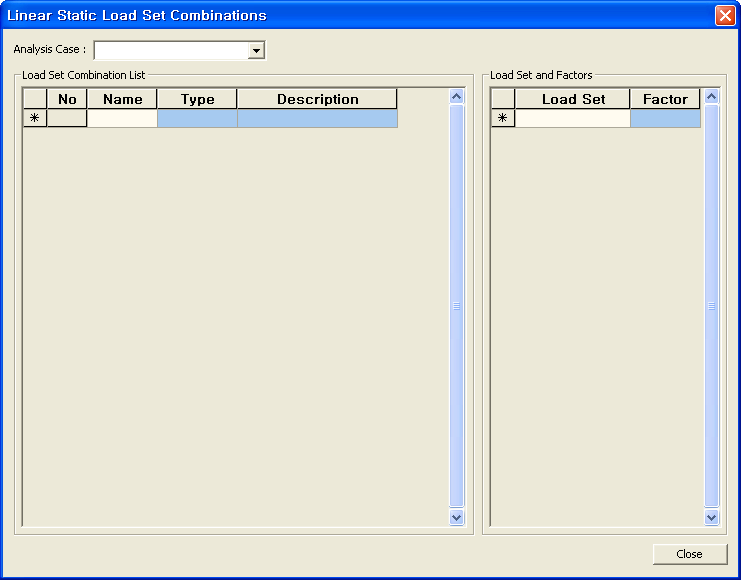Image resolution: width=741 pixels, height=580 pixels.
Task: Click the Name column header
Action: (122, 99)
